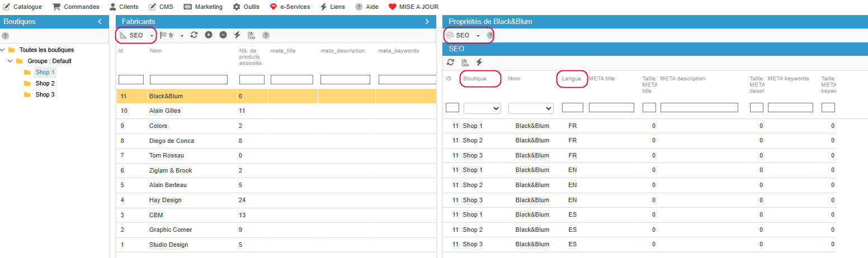Focus the meta_description filter field
This screenshot has width=868, height=258.
point(346,79)
